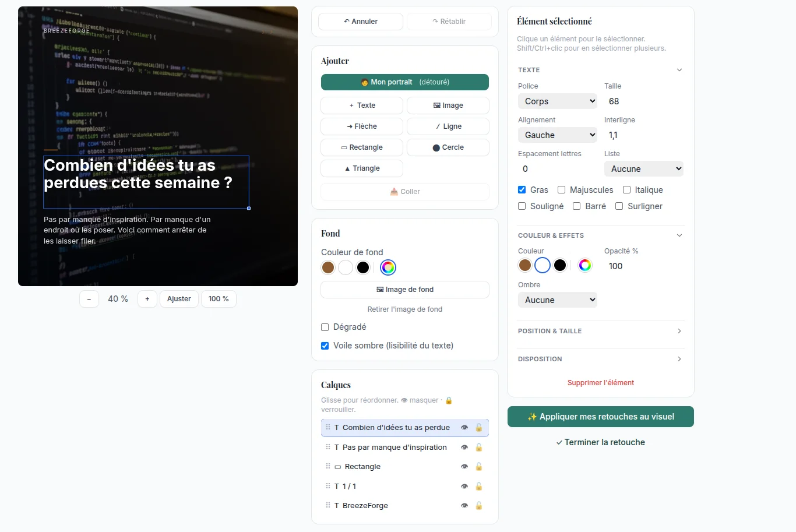Hide the 'Combien d'idées tu as perdue' layer
796x532 pixels.
[x=464, y=428]
